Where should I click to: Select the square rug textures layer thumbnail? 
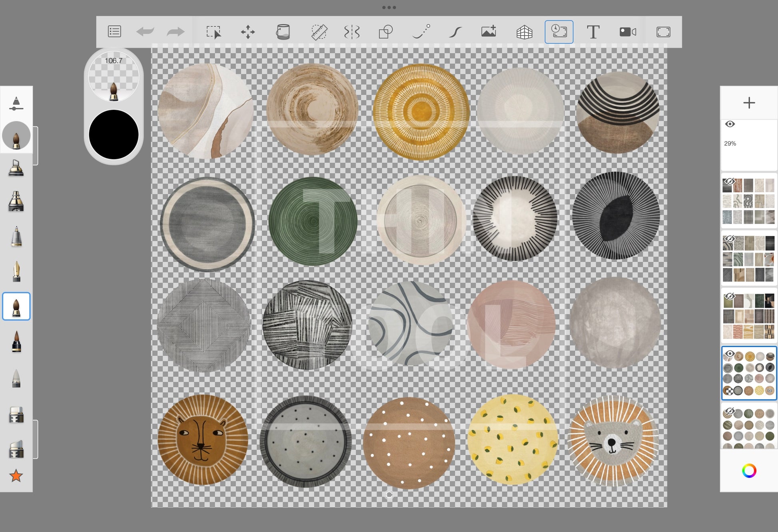click(x=749, y=201)
